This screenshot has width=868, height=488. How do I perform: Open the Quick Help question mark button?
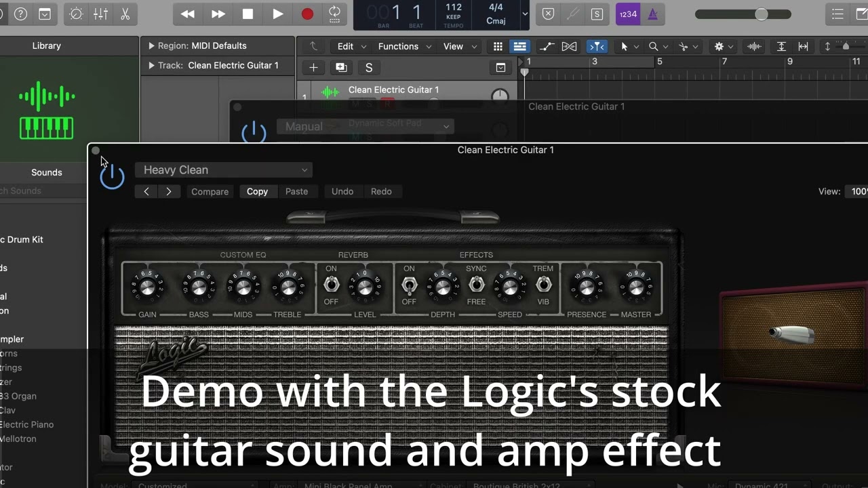(x=21, y=14)
